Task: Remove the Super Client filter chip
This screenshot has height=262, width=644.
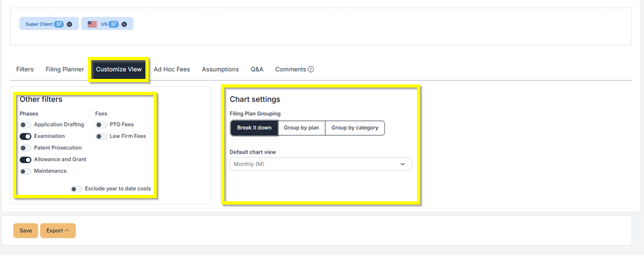Action: coord(69,24)
